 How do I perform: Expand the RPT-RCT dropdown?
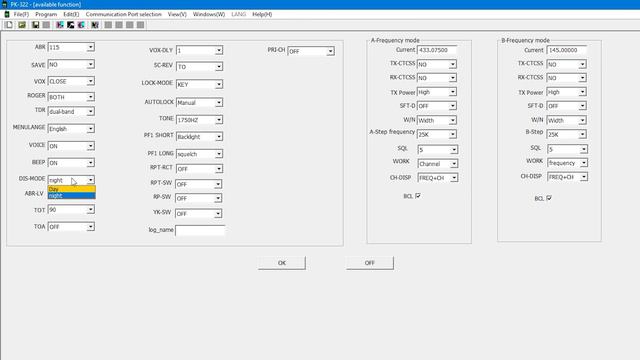click(x=219, y=169)
